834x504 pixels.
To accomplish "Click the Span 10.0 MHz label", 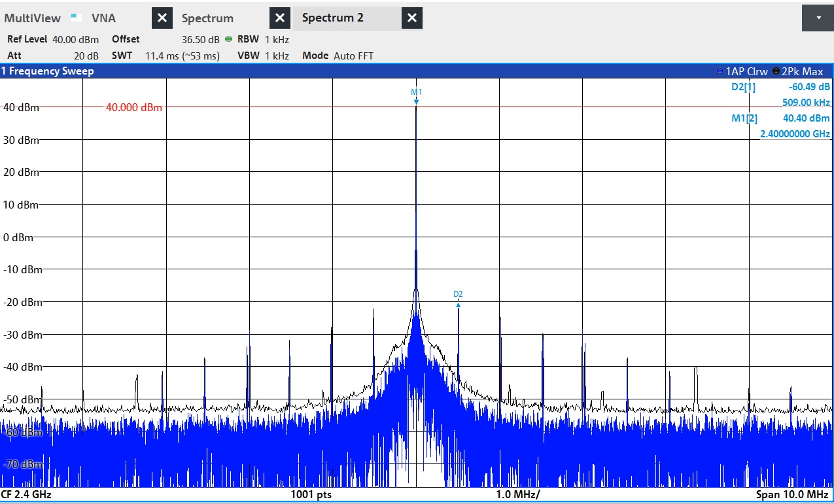I will pyautogui.click(x=791, y=494).
